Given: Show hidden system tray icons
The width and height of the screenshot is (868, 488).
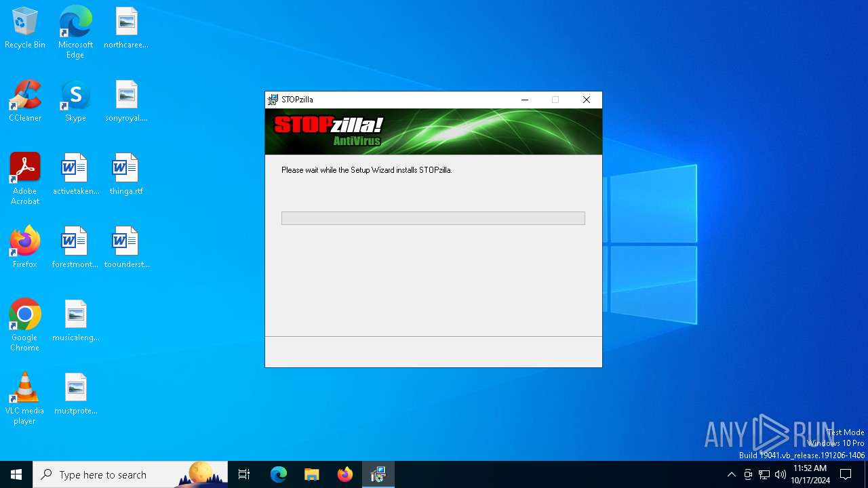Looking at the screenshot, I should click(731, 474).
